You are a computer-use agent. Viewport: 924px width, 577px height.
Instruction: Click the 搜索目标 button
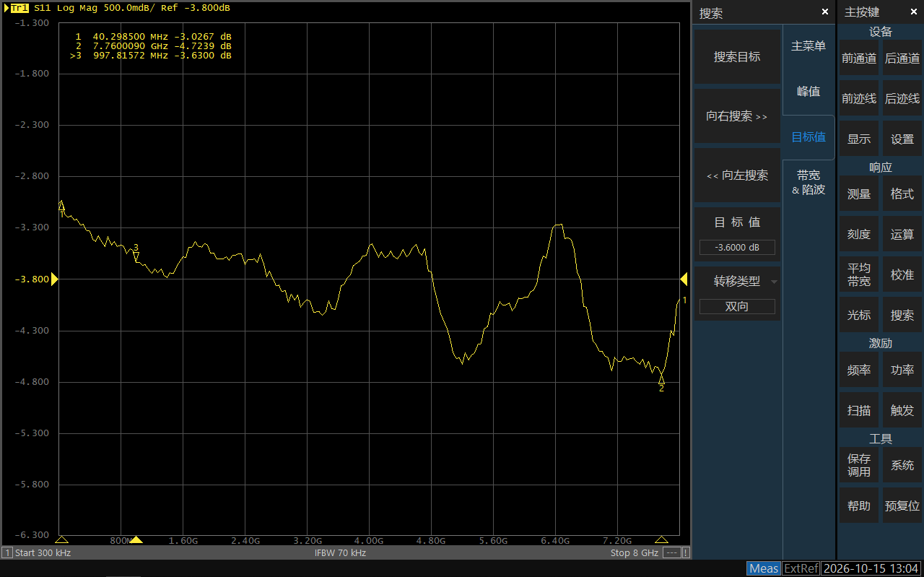click(x=737, y=57)
